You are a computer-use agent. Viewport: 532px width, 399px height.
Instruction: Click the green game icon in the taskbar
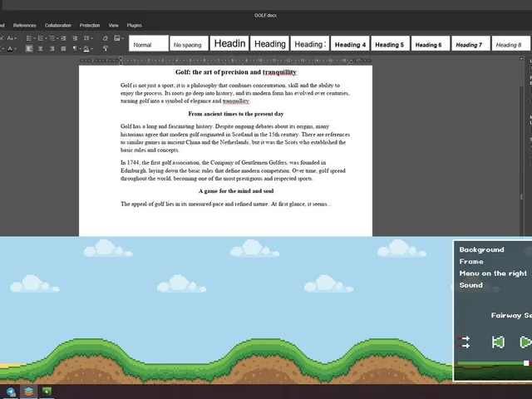[x=47, y=392]
